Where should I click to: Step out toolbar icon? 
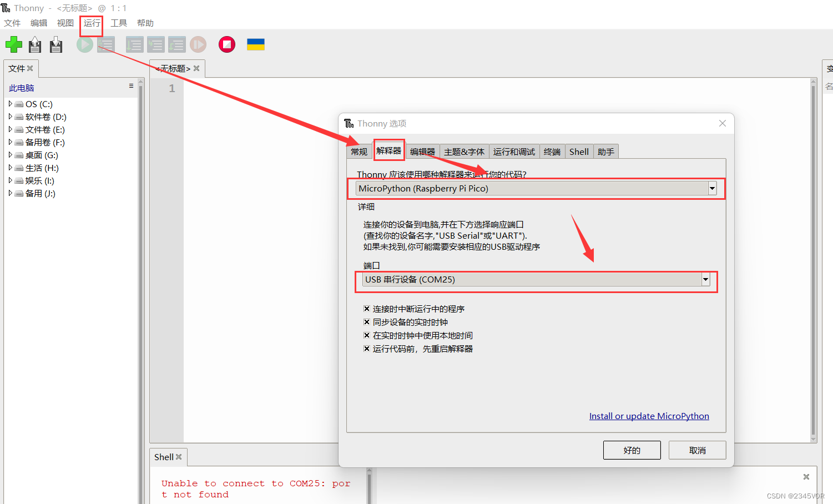click(x=176, y=44)
